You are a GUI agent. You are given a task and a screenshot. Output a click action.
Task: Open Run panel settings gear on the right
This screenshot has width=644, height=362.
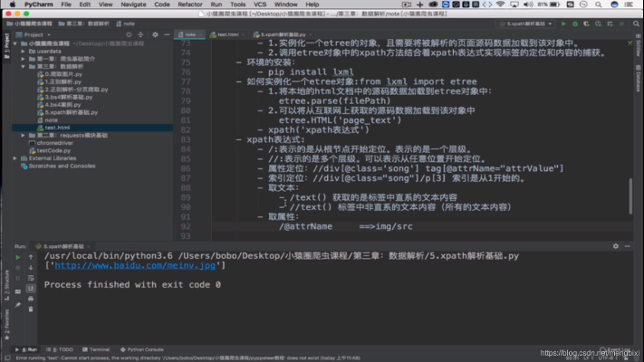(616, 246)
